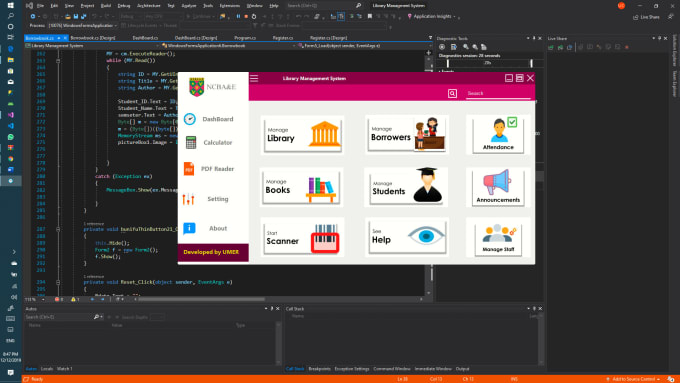This screenshot has height=383, width=680.
Task: Open the Project menu in Visual Studio
Action: pos(87,6)
